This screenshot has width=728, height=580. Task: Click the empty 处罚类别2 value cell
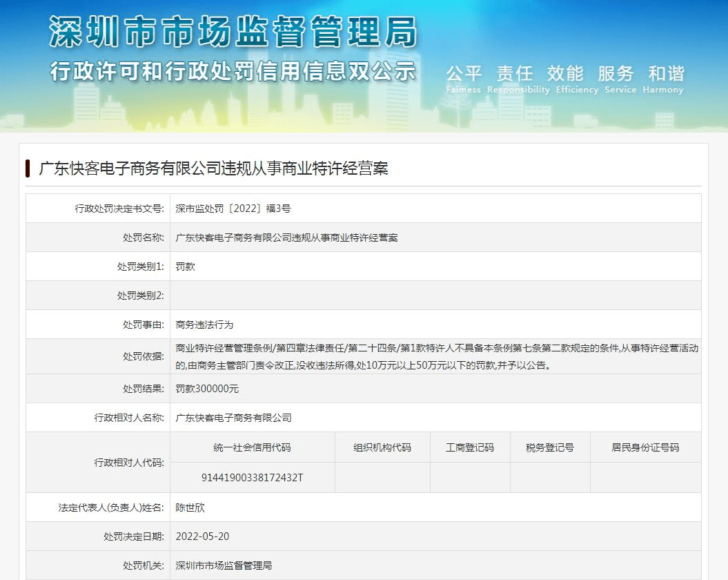435,296
